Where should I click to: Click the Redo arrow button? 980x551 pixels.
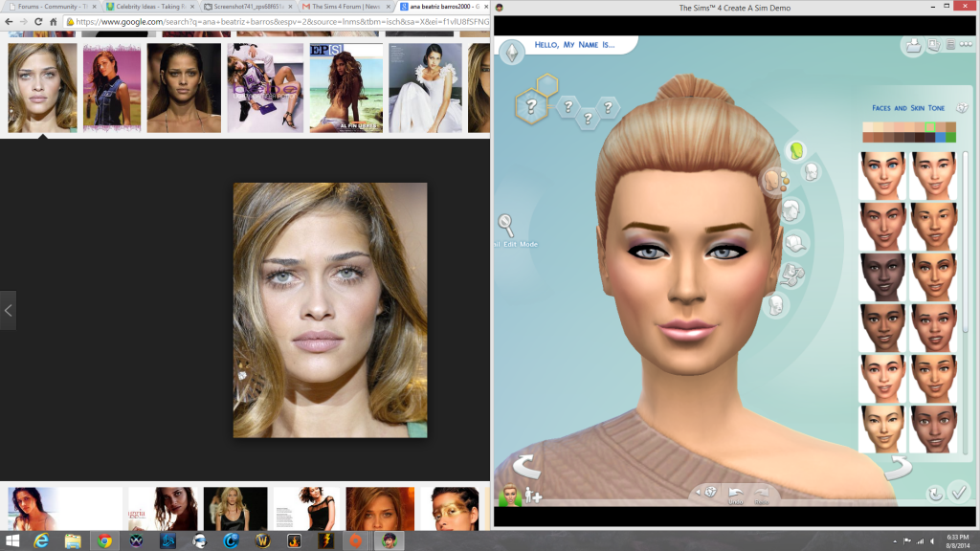[x=762, y=491]
